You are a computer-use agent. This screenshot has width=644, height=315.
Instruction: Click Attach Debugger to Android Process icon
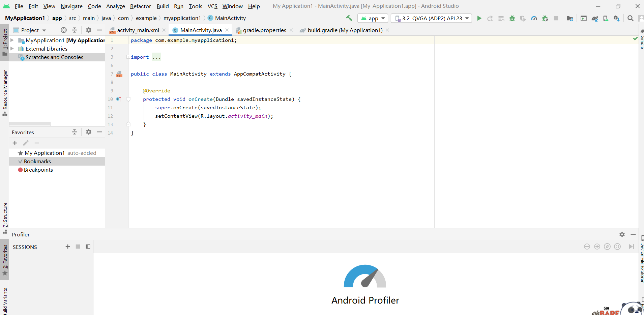pos(545,18)
